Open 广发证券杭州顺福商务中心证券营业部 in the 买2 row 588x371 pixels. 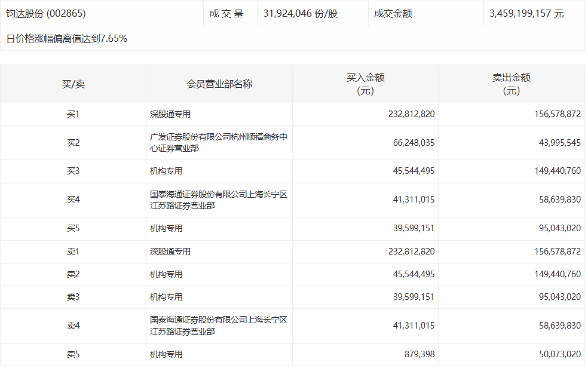pyautogui.click(x=219, y=143)
